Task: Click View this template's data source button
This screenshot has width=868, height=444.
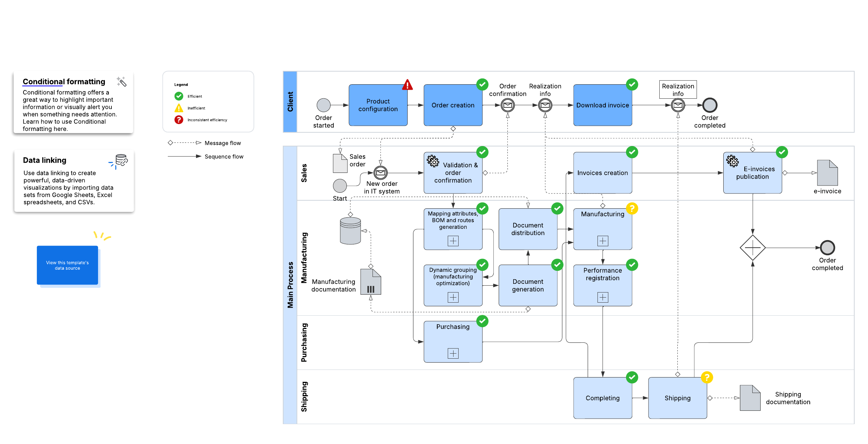Action: pos(67,265)
